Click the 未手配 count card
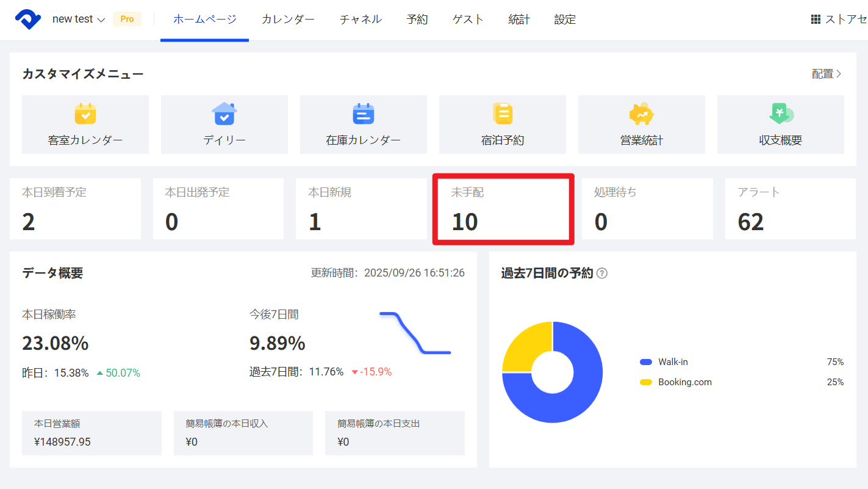Image resolution: width=868 pixels, height=489 pixels. [x=503, y=209]
